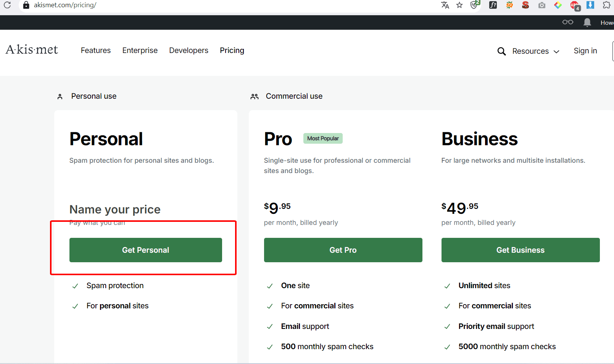The width and height of the screenshot is (614, 364).
Task: Click Business's For commercial sites feature
Action: point(495,306)
